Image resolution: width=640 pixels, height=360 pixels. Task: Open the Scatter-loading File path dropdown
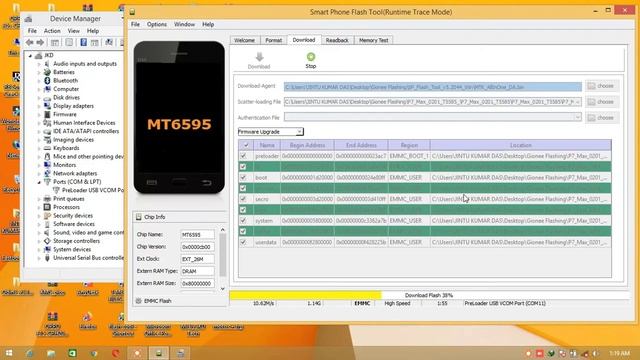tap(578, 102)
